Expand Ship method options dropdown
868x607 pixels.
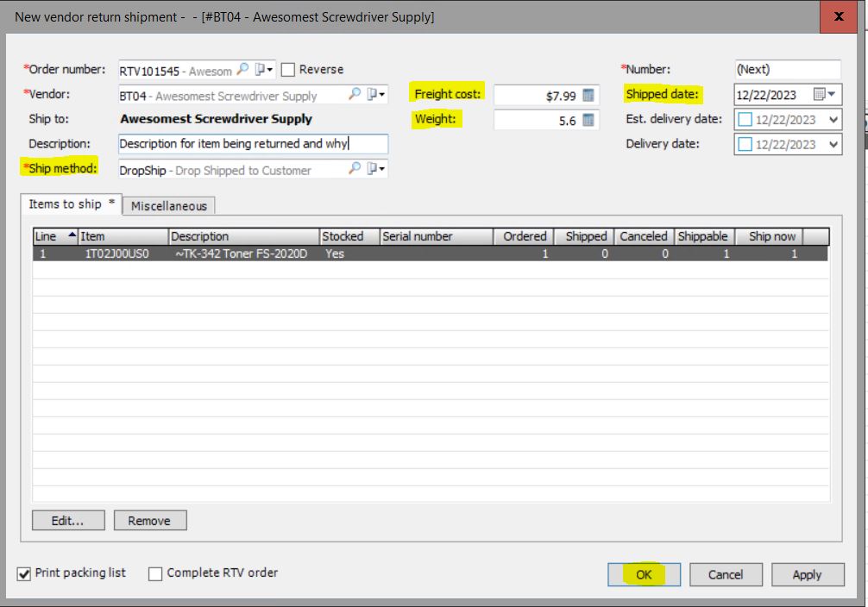point(376,169)
